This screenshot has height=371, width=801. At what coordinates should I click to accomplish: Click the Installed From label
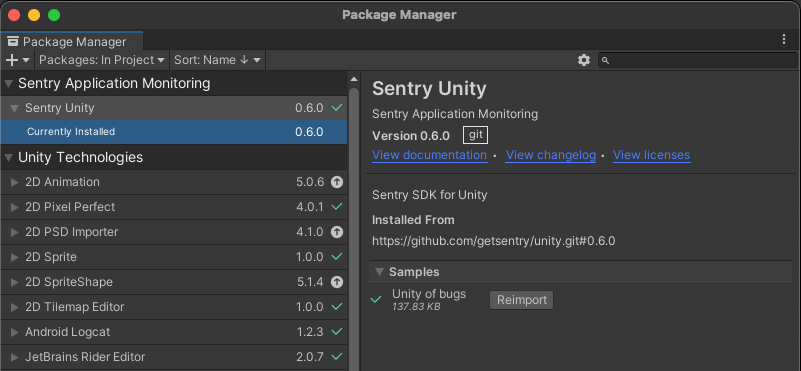click(x=413, y=220)
